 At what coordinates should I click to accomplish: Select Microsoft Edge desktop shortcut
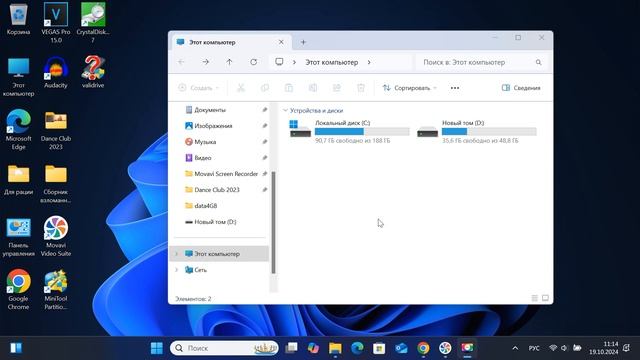click(x=18, y=129)
